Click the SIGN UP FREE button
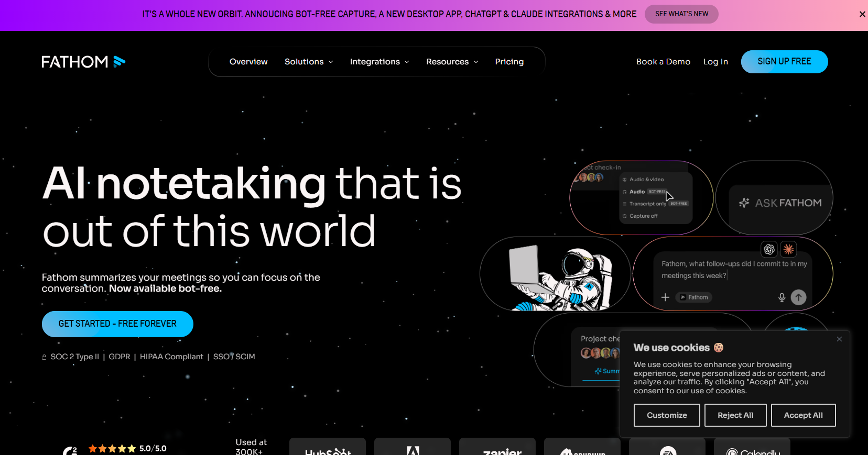868x455 pixels. tap(784, 62)
